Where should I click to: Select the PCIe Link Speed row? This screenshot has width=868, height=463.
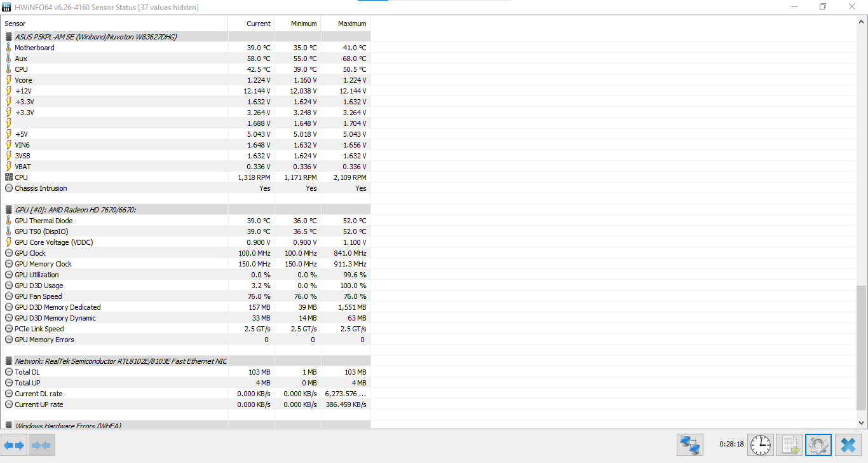point(186,329)
